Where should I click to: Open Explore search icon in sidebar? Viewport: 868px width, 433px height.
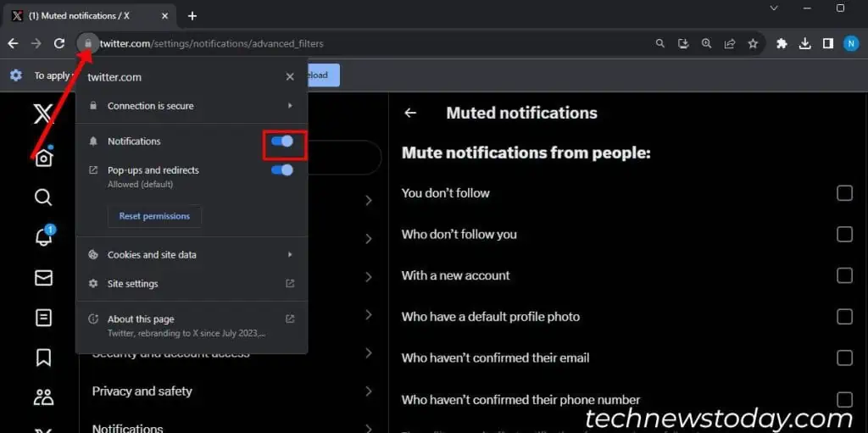pyautogui.click(x=44, y=197)
